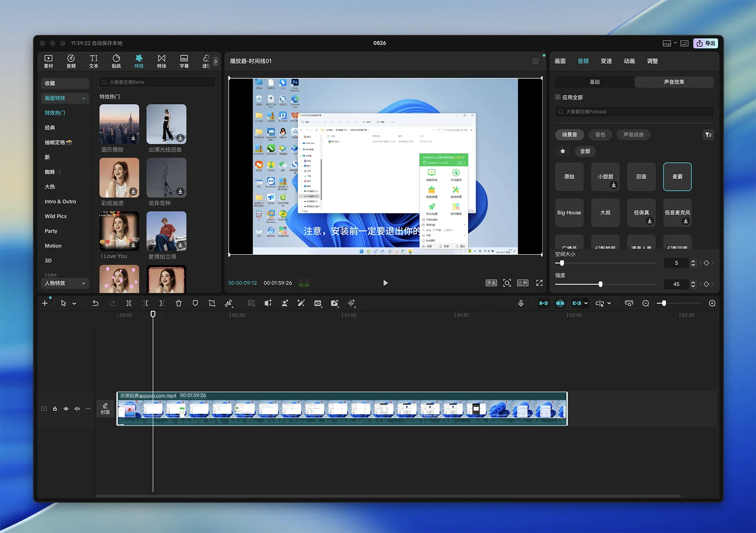Click the audio waveform tool icon
756x533 pixels.
coord(351,303)
